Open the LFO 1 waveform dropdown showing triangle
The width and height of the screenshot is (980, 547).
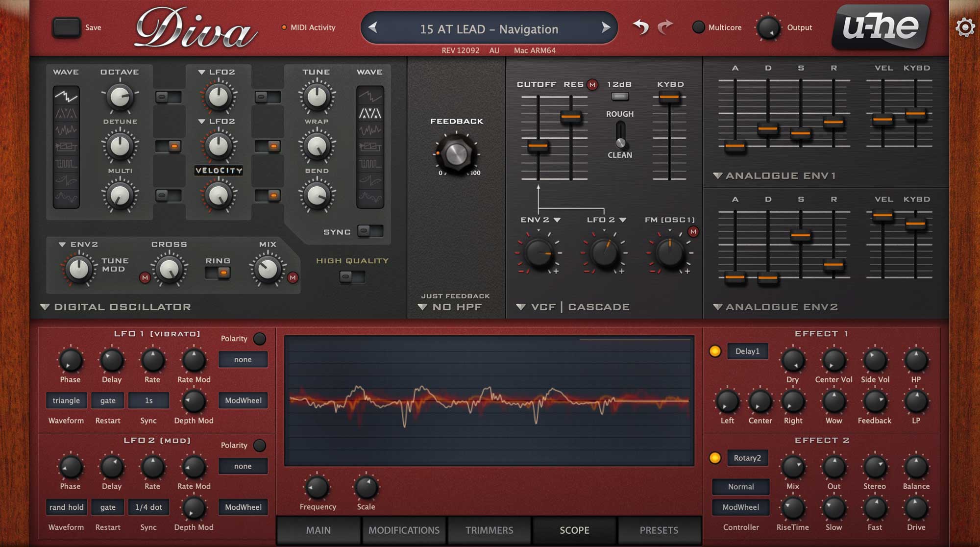pyautogui.click(x=66, y=400)
